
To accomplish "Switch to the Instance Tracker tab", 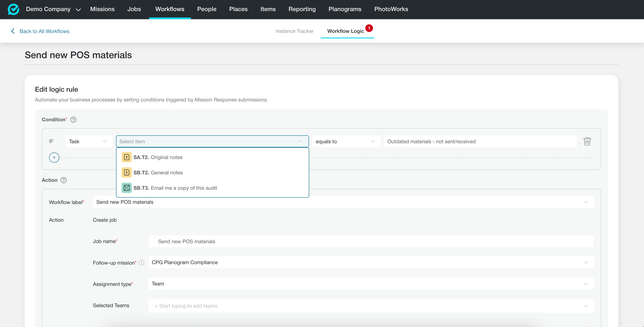I will point(294,31).
